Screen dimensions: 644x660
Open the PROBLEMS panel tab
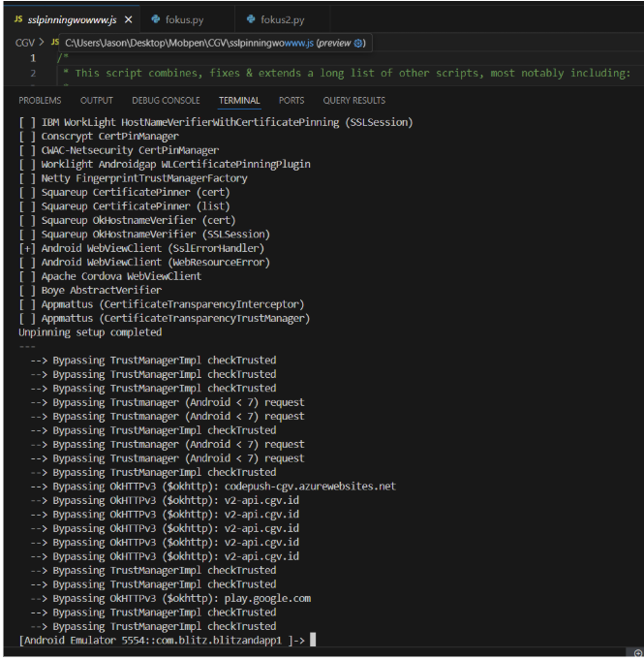[x=40, y=101]
